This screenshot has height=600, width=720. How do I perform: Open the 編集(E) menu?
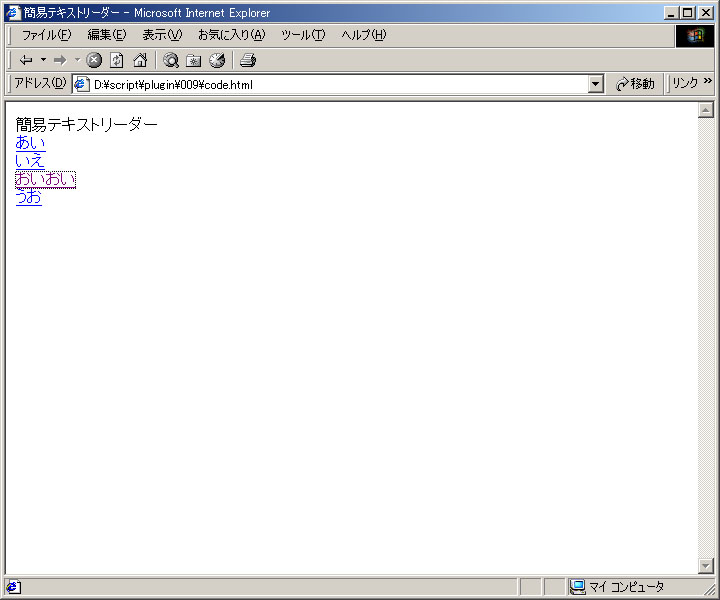click(107, 35)
